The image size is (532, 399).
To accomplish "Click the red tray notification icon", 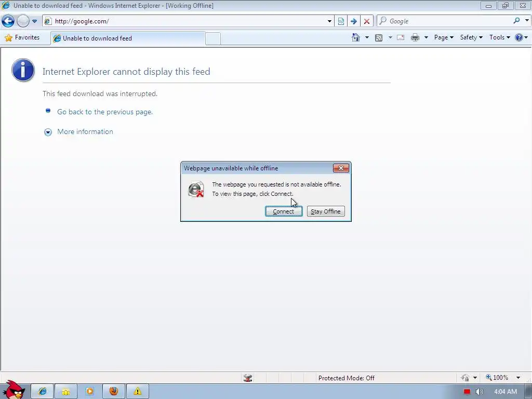I will click(x=467, y=392).
